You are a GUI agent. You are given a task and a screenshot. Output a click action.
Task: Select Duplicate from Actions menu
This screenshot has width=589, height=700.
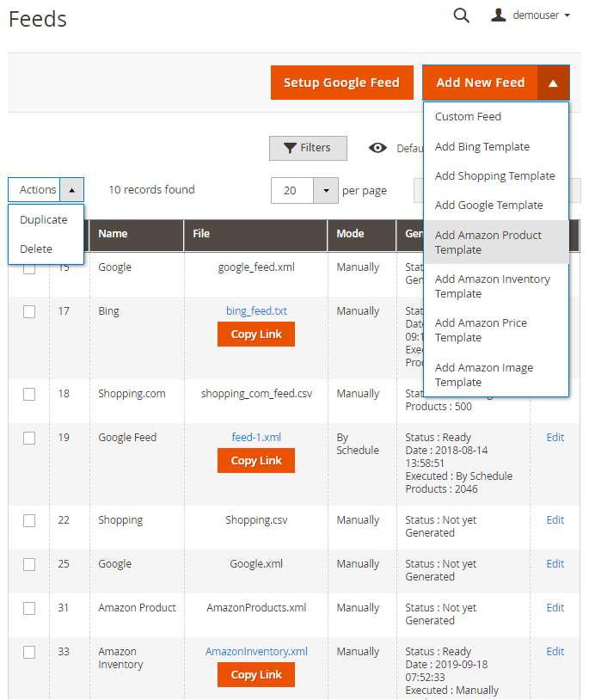[x=44, y=220]
